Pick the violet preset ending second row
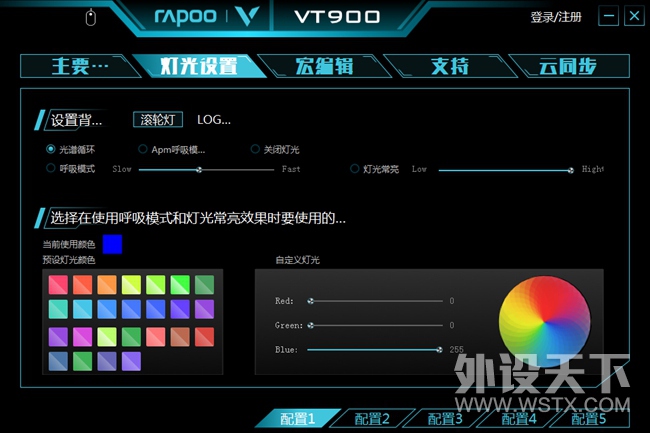This screenshot has width=650, height=433. 204,309
